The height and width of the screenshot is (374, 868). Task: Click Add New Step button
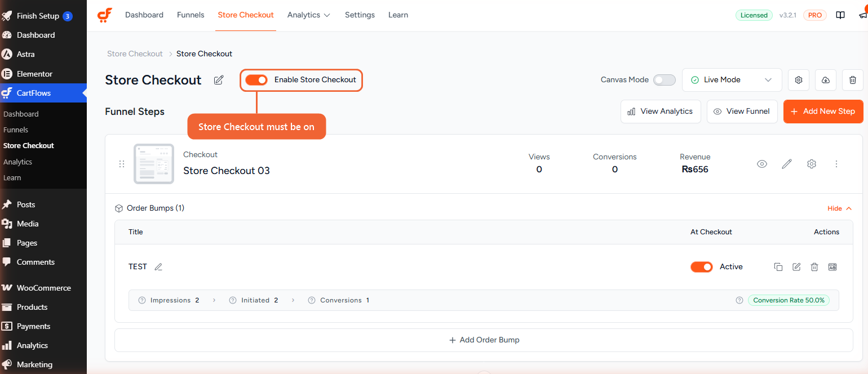[823, 112]
